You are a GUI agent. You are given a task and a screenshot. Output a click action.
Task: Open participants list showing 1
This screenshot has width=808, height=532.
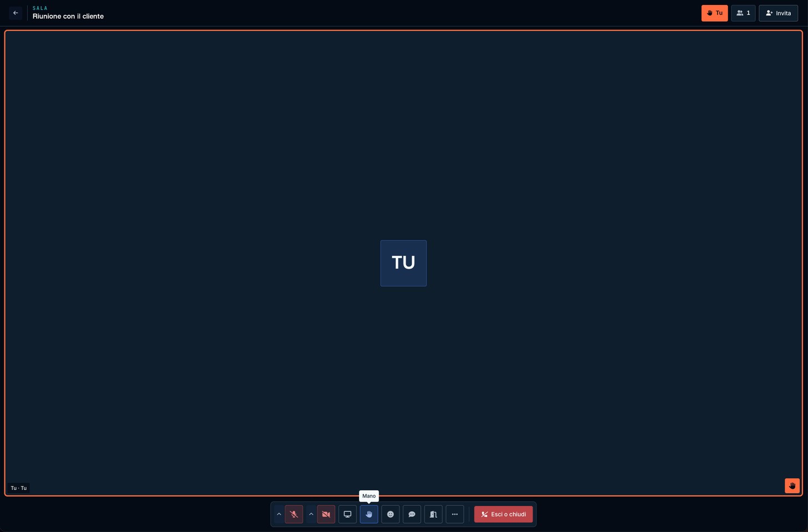coord(743,13)
